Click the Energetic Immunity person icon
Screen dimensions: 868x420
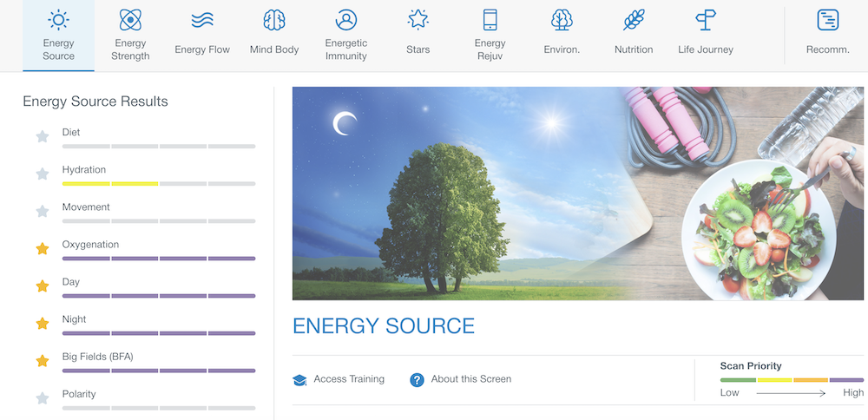pos(346,20)
